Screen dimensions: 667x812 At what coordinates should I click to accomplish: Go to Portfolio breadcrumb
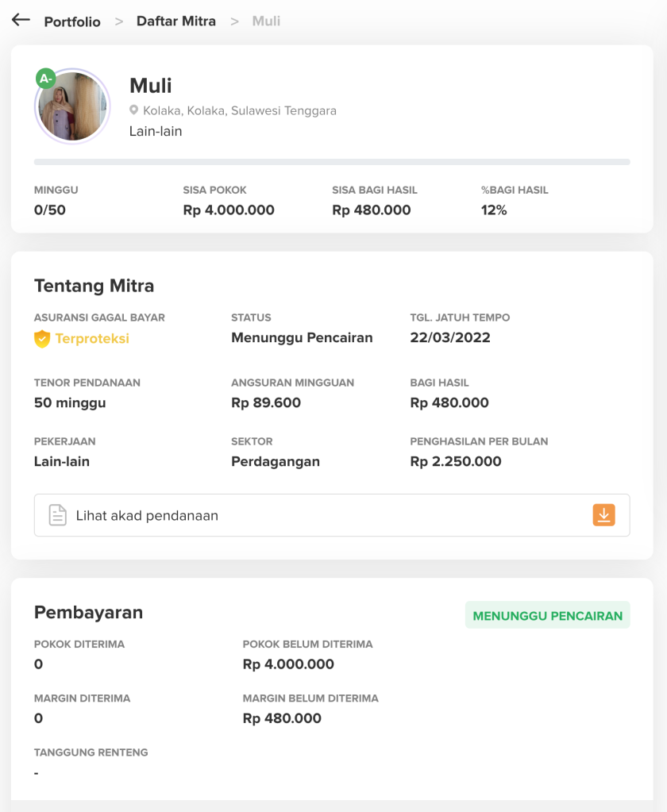[x=72, y=21]
